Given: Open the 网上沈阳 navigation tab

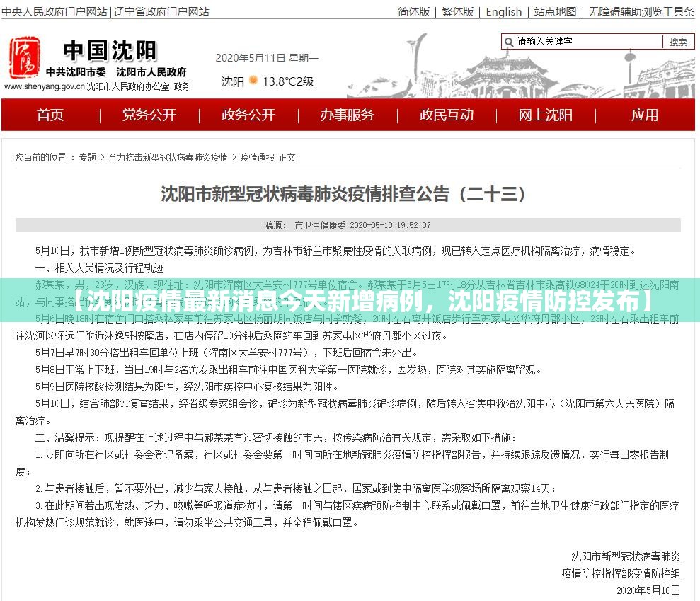Looking at the screenshot, I should click(545, 115).
